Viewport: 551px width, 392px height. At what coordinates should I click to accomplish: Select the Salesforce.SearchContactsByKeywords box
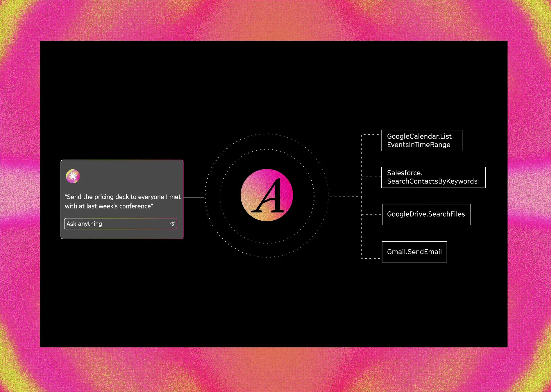point(433,177)
